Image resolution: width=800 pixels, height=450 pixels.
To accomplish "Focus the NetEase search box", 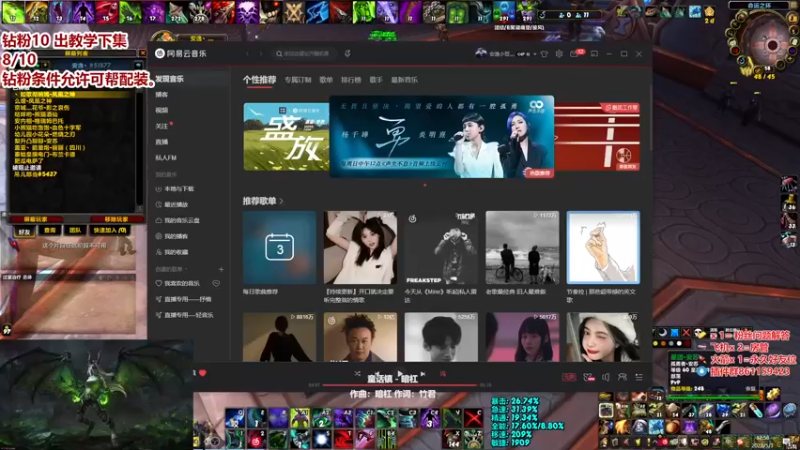I will click(x=305, y=54).
